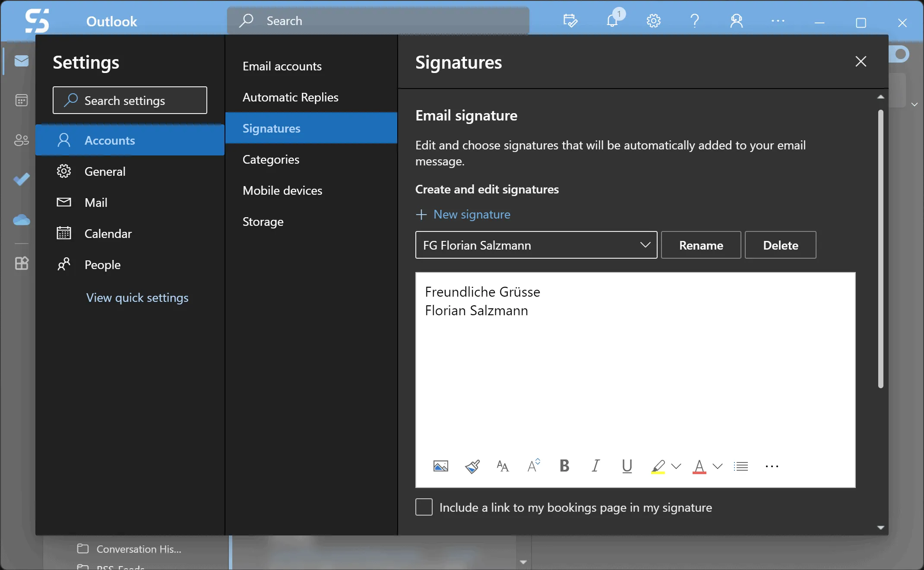The width and height of the screenshot is (924, 570).
Task: Select the People settings category
Action: [x=130, y=265]
